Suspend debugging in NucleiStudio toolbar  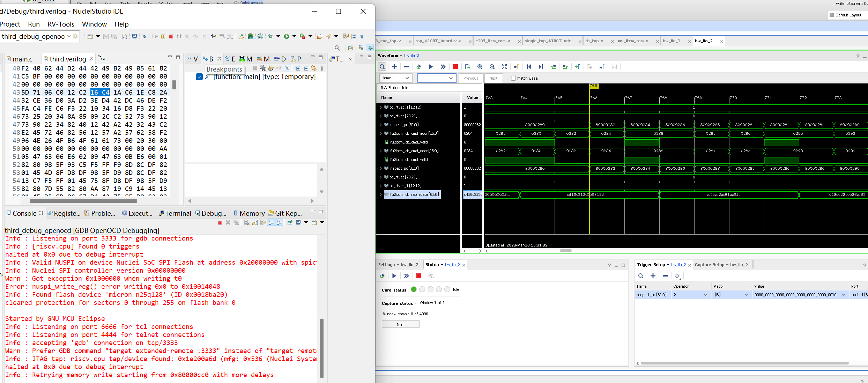(163, 36)
